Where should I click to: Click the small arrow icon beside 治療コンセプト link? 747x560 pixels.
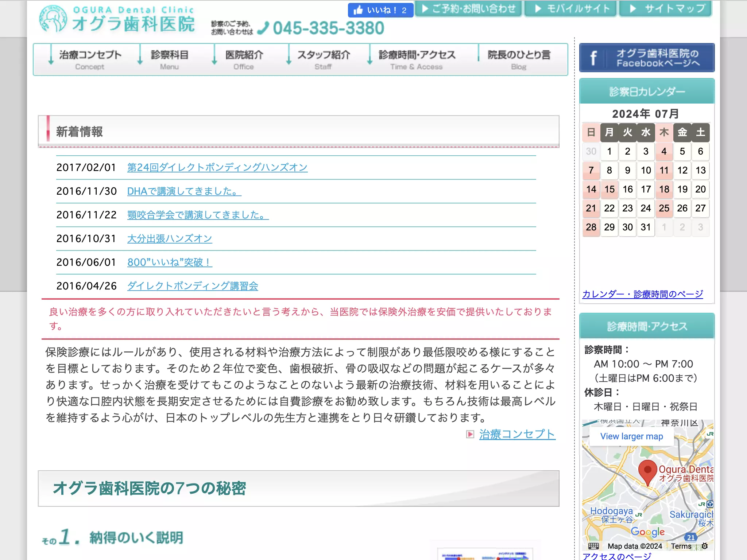point(470,434)
